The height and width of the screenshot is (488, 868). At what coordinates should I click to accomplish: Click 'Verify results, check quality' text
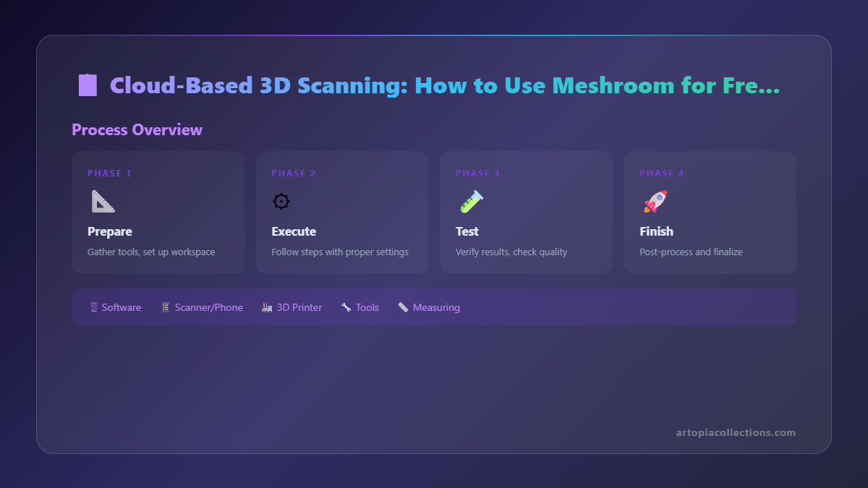511,252
